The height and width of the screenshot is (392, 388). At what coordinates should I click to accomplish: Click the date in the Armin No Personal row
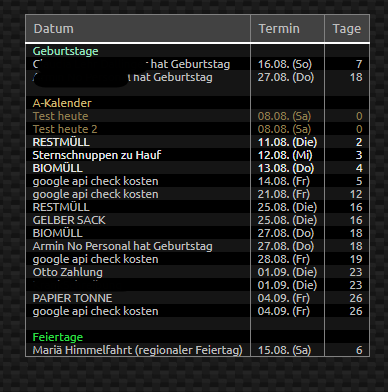click(x=286, y=246)
